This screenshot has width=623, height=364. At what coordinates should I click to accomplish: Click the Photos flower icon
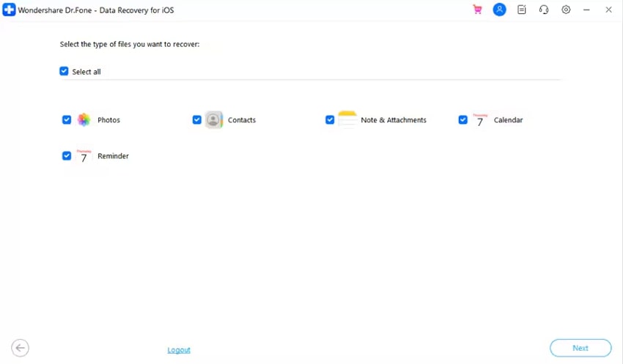(84, 119)
